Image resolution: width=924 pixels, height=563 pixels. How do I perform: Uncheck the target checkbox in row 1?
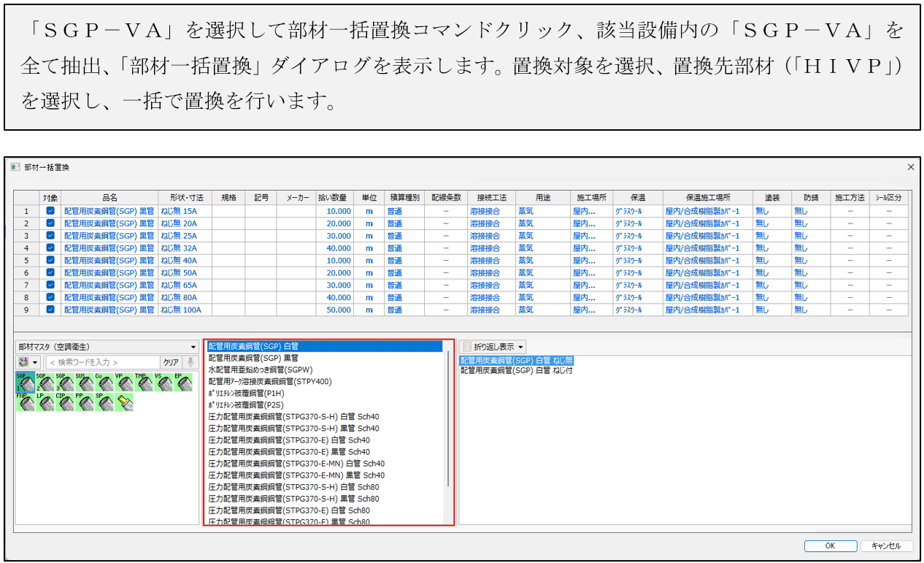tap(50, 210)
